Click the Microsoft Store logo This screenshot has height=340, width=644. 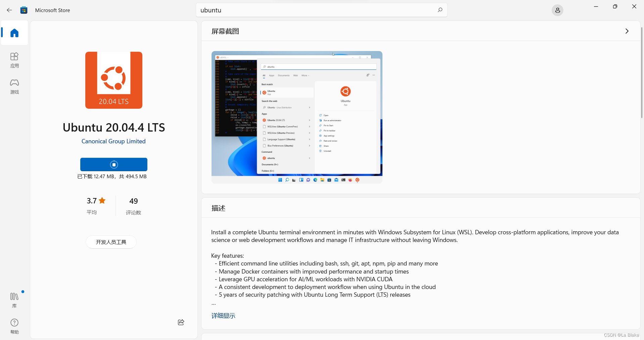tap(24, 10)
